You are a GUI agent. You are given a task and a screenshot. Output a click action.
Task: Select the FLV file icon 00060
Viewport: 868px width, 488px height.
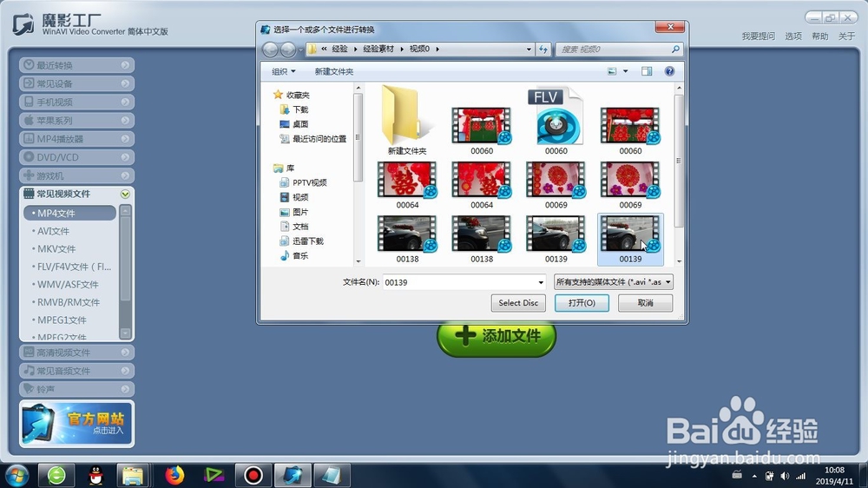pyautogui.click(x=556, y=115)
